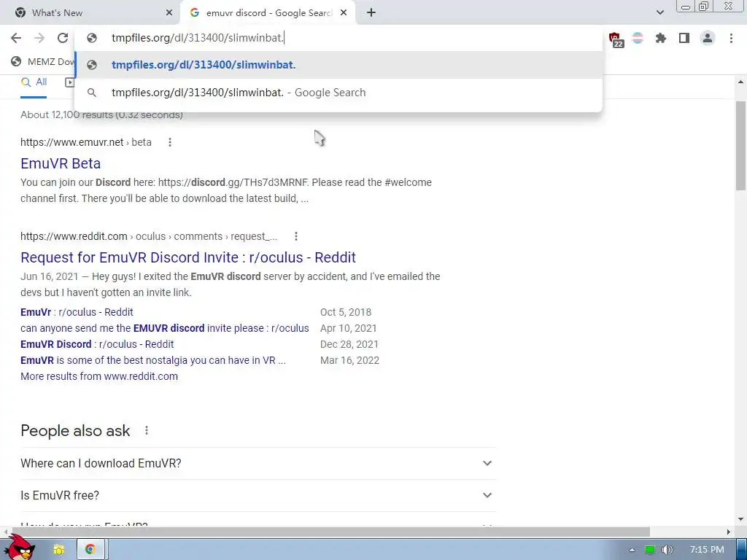Screen dimensions: 747x560
Task: Open the EMUVR discord invite please sublink
Action: (164, 328)
